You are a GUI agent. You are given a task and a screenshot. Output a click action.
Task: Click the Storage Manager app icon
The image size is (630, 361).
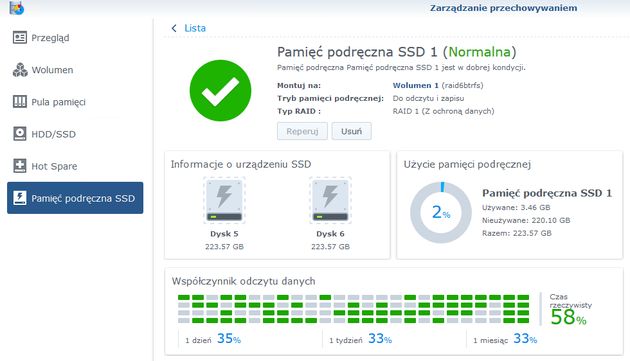pos(17,7)
